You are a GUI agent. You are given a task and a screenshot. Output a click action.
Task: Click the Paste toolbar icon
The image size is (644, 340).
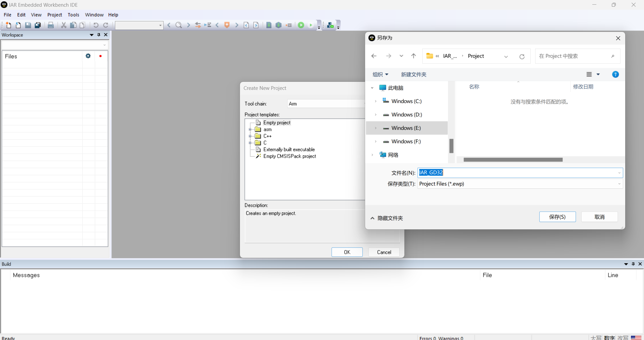point(82,25)
